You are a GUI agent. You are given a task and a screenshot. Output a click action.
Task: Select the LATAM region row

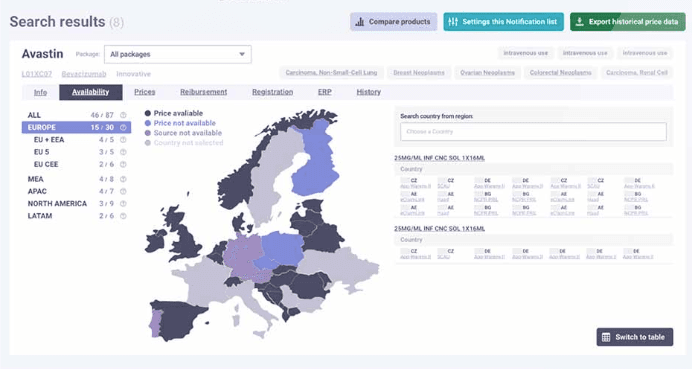click(x=76, y=216)
